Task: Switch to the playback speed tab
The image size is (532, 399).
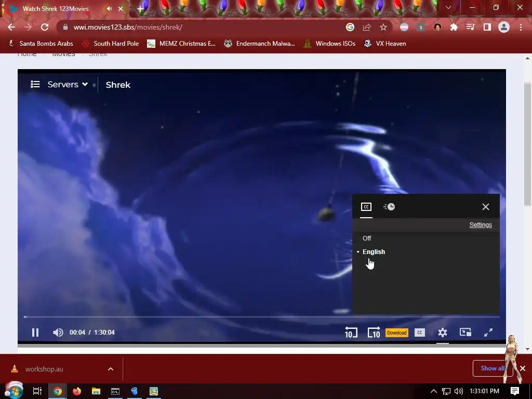Action: 389,207
